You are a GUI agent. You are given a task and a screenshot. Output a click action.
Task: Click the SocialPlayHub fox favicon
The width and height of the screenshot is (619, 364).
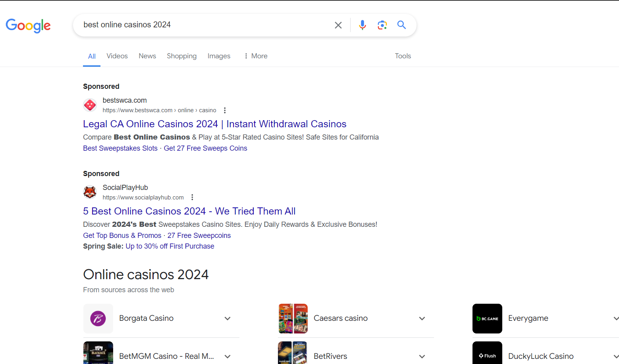[x=90, y=192]
